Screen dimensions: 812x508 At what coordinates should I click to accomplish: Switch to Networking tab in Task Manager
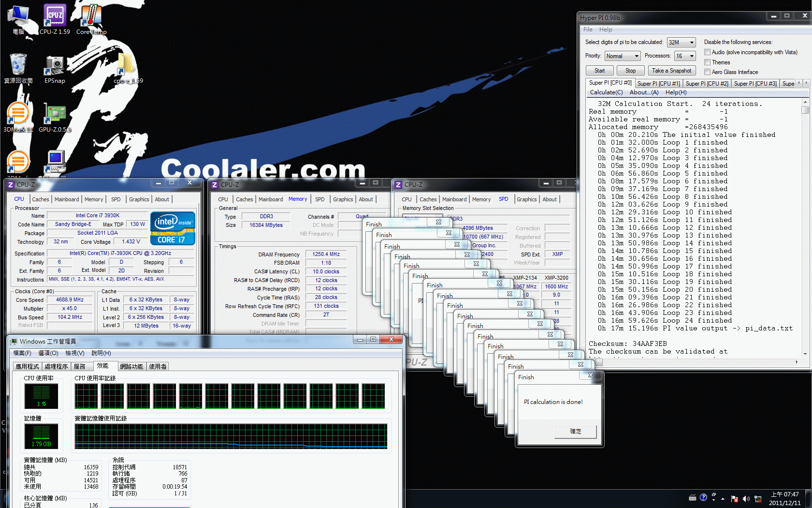[131, 367]
